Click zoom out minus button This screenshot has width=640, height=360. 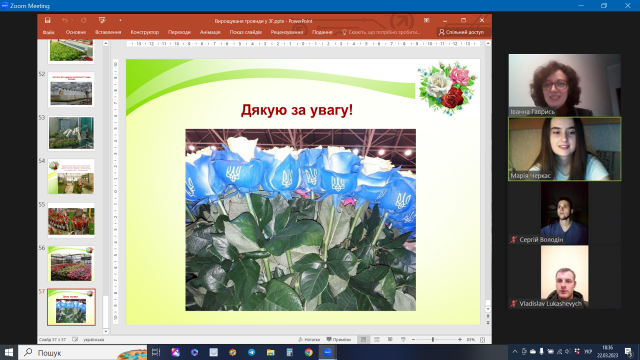point(413,340)
